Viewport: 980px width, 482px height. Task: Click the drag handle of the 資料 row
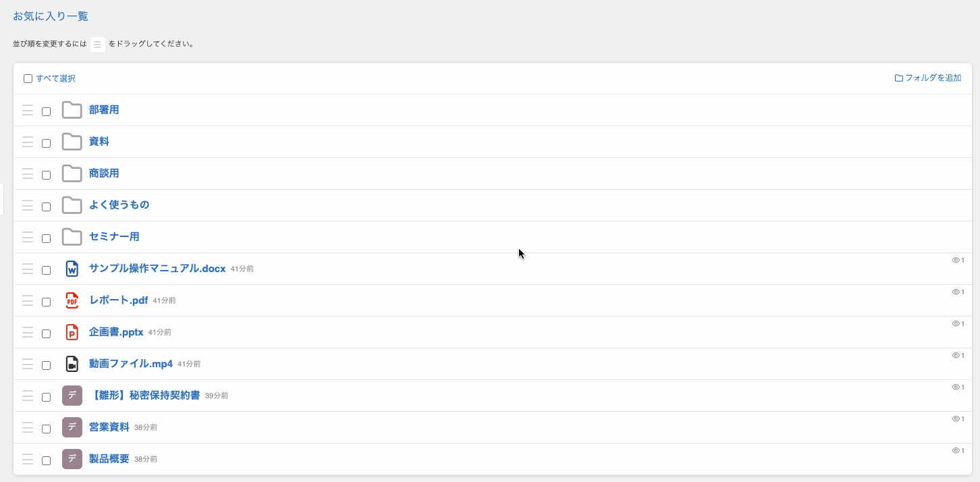click(x=28, y=142)
